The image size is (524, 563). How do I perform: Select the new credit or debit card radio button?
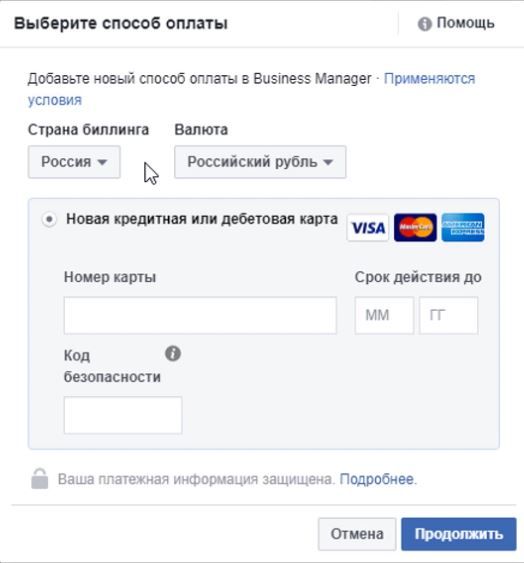(x=49, y=219)
